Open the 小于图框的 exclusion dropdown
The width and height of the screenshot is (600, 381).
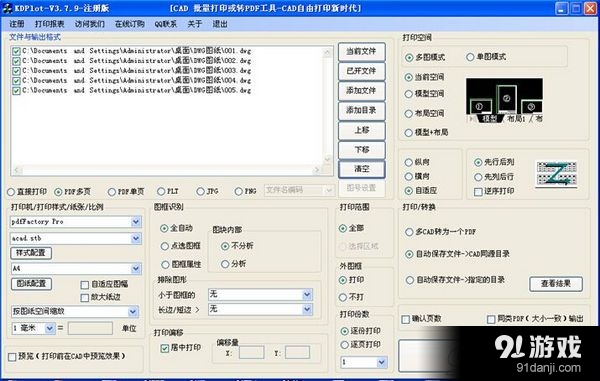(x=307, y=295)
